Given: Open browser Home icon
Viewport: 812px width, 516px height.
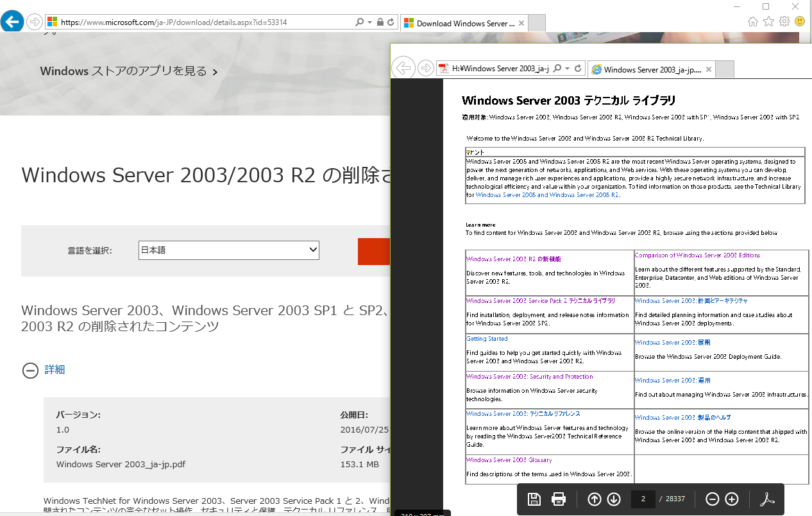Looking at the screenshot, I should pyautogui.click(x=754, y=21).
